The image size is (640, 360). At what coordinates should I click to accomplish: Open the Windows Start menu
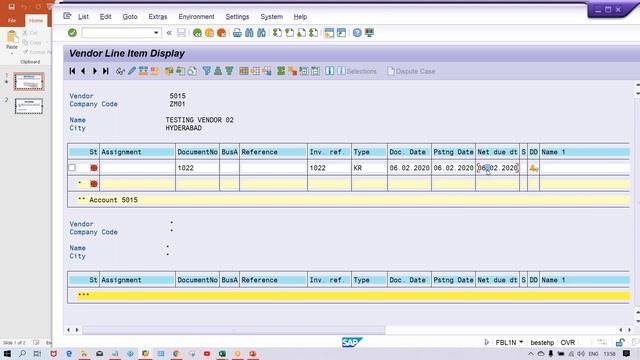7,353
